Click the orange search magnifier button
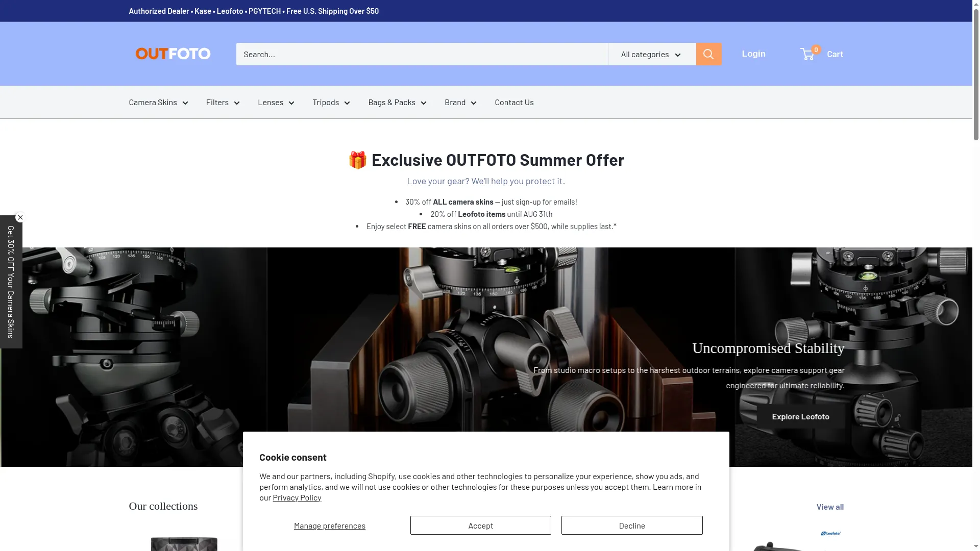Image resolution: width=980 pixels, height=551 pixels. point(708,54)
